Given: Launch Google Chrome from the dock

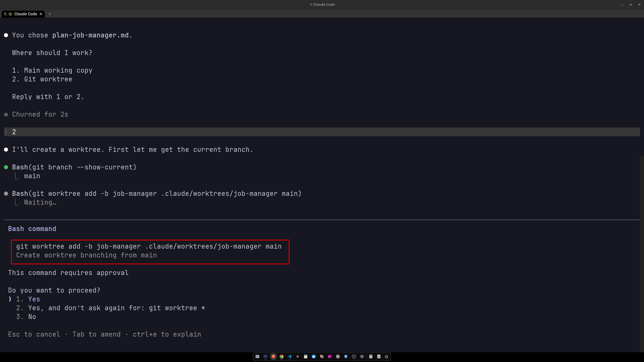Looking at the screenshot, I should (x=281, y=357).
